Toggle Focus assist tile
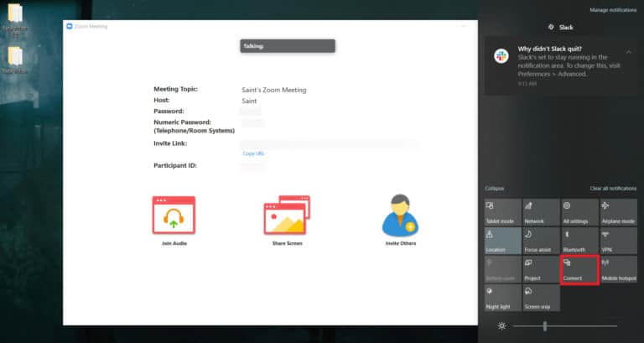Image resolution: width=644 pixels, height=343 pixels. click(541, 241)
